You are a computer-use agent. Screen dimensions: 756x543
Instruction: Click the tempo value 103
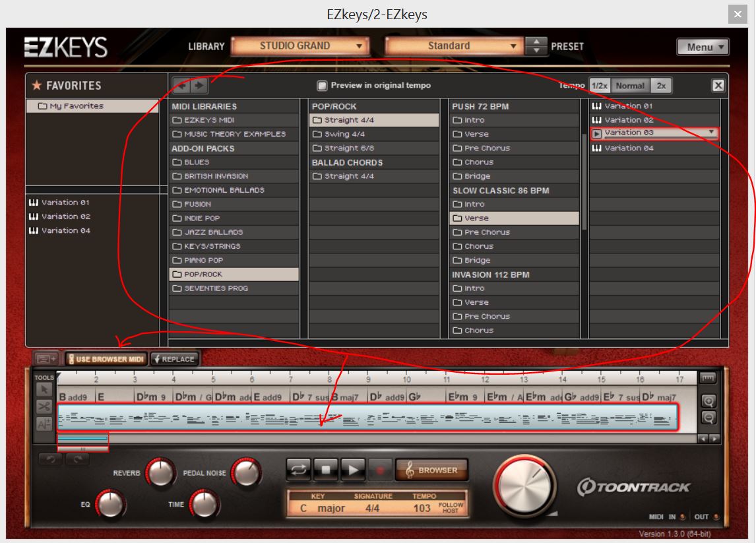(422, 508)
